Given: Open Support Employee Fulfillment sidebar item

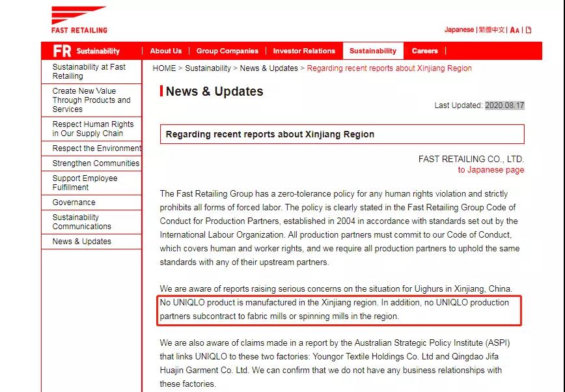Looking at the screenshot, I should tap(92, 183).
